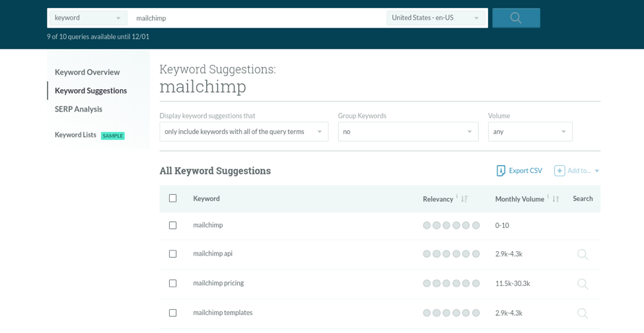Sort by Relevancy using its sort icon
644x333 pixels.
click(464, 199)
